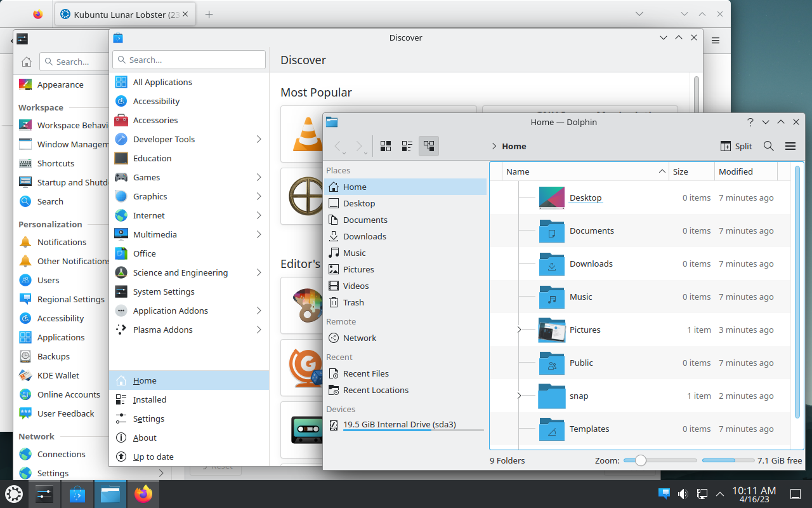Select the Templates folder icon in file list
The height and width of the screenshot is (508, 812).
[x=552, y=429]
